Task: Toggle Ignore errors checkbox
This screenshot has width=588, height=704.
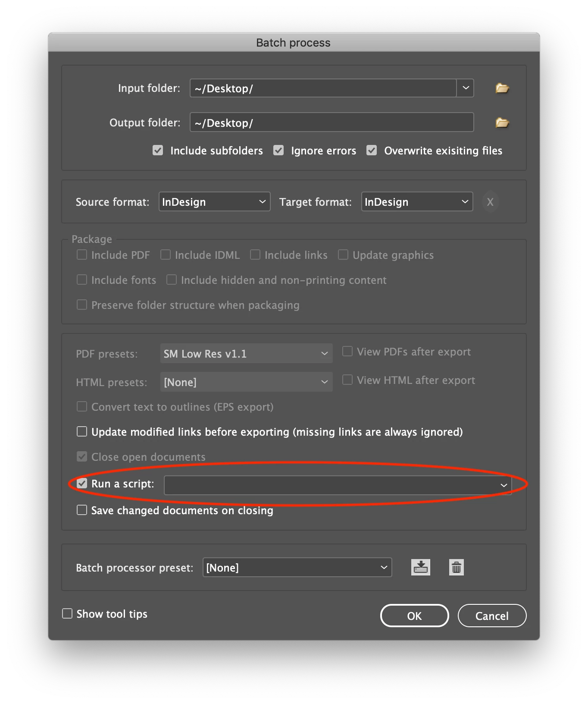Action: [278, 151]
